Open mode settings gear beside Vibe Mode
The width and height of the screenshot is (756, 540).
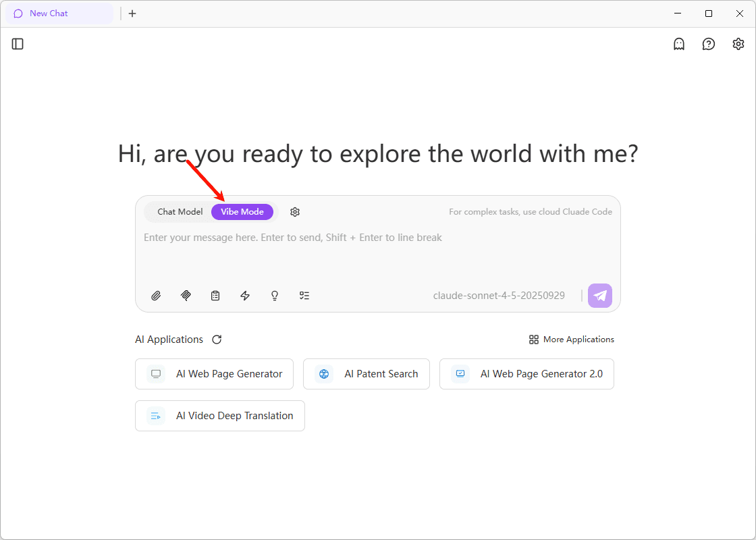pyautogui.click(x=295, y=212)
